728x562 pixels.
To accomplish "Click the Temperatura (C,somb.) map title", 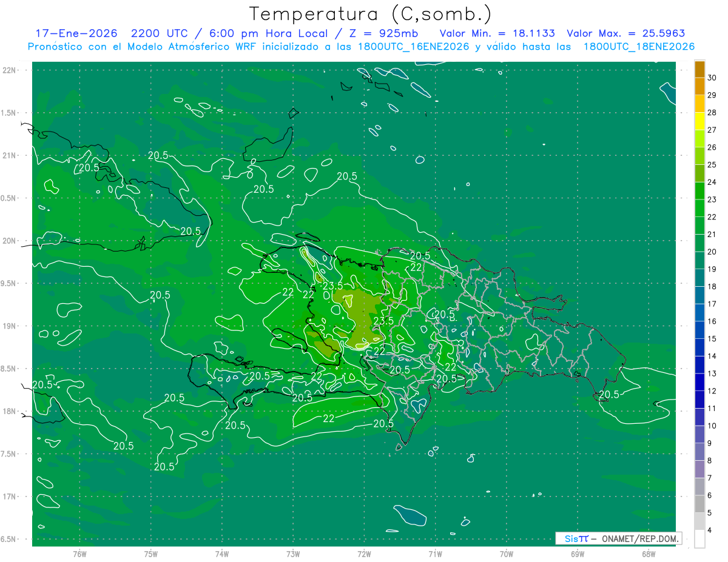I will (371, 13).
